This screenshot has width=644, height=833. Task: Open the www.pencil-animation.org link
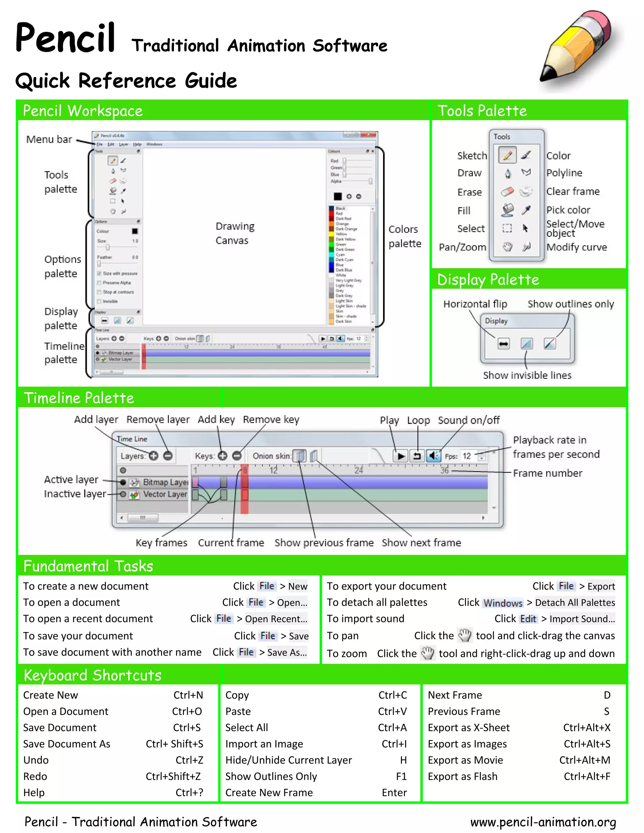pyautogui.click(x=543, y=822)
